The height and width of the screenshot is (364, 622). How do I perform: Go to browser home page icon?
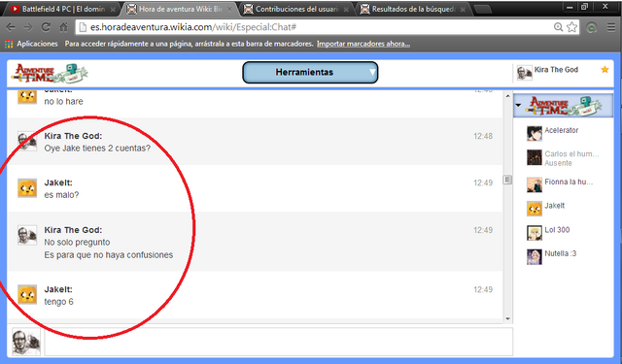tap(63, 27)
